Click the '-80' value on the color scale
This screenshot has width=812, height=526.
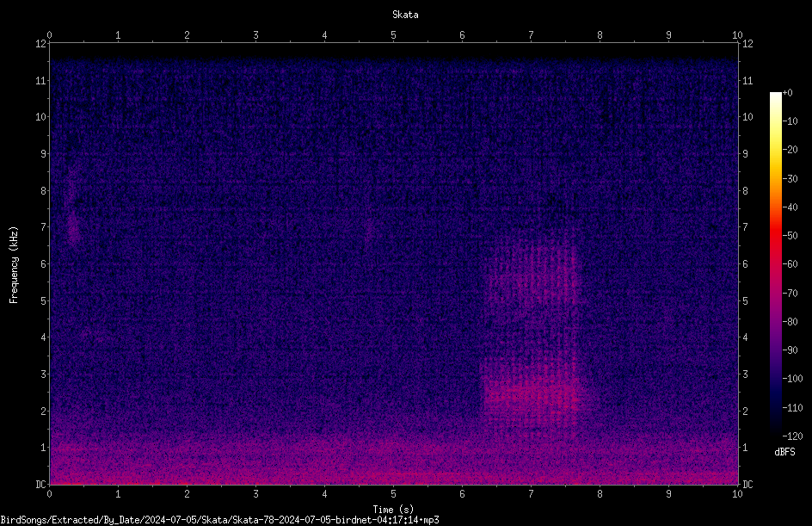coord(790,321)
